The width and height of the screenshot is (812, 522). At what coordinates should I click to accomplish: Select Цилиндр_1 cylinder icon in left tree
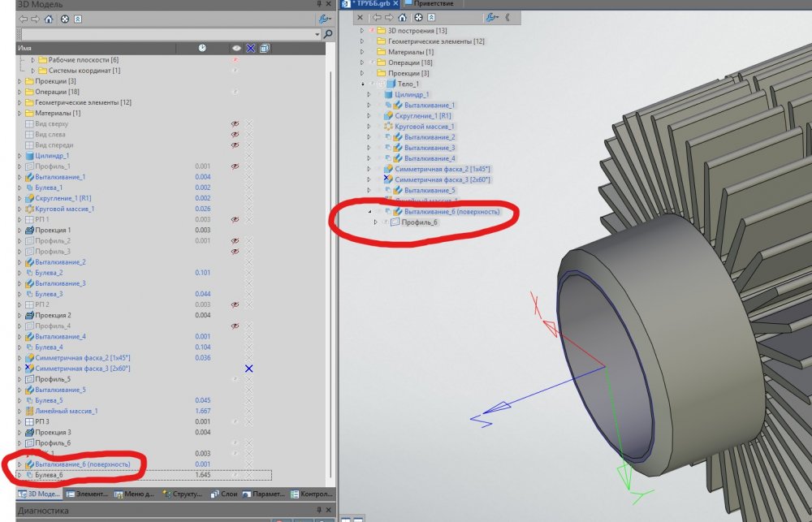click(x=29, y=156)
